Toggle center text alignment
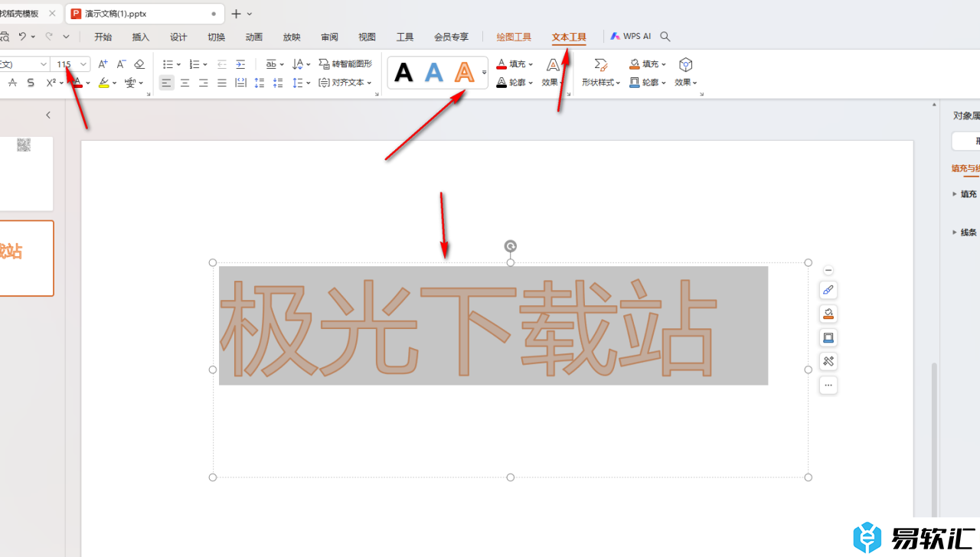Image resolution: width=980 pixels, height=557 pixels. click(185, 83)
